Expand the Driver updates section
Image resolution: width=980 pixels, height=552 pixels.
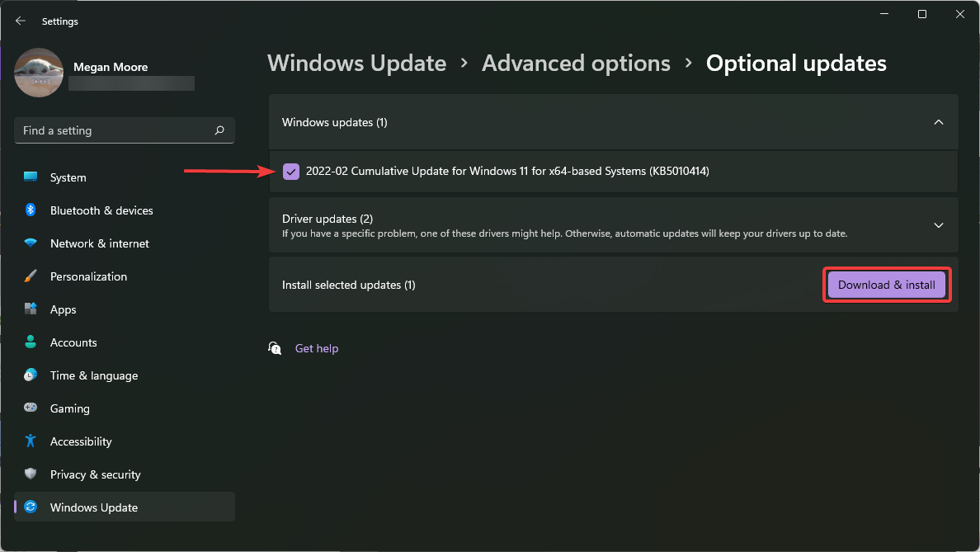(x=938, y=224)
